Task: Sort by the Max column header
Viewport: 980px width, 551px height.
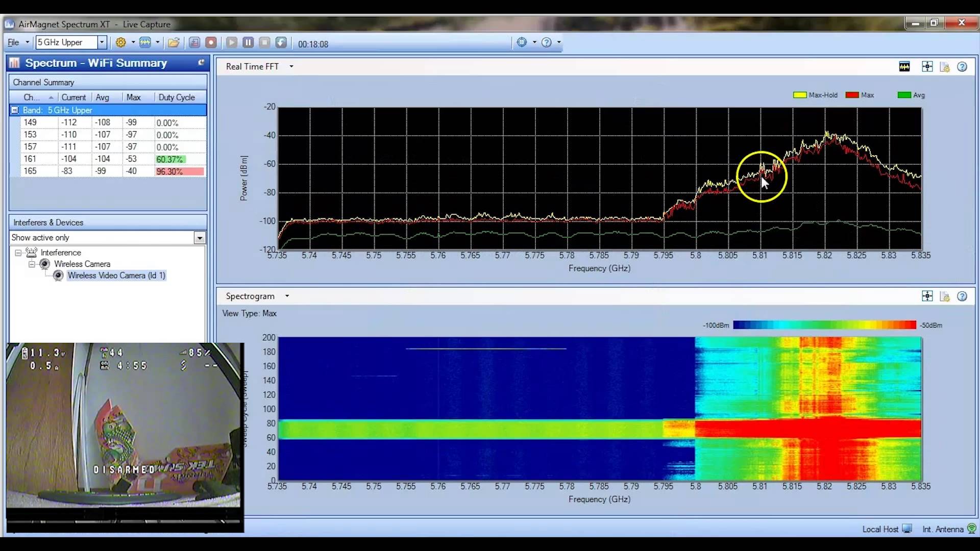Action: click(x=138, y=97)
